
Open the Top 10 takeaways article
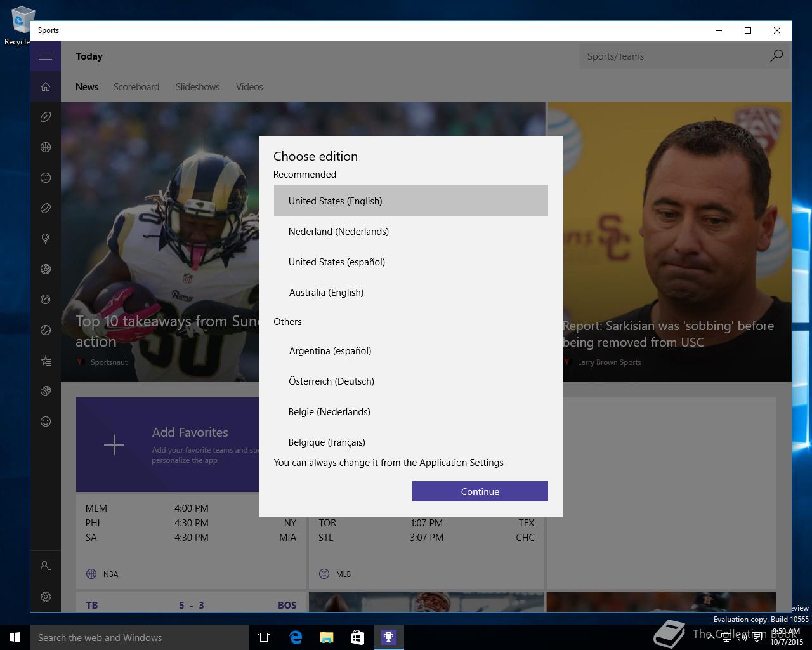click(167, 331)
